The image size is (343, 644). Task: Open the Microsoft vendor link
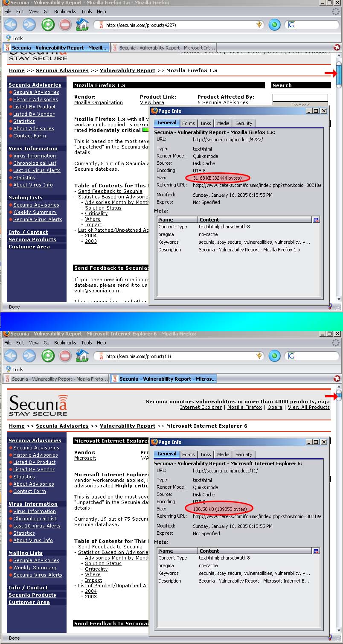(x=85, y=458)
